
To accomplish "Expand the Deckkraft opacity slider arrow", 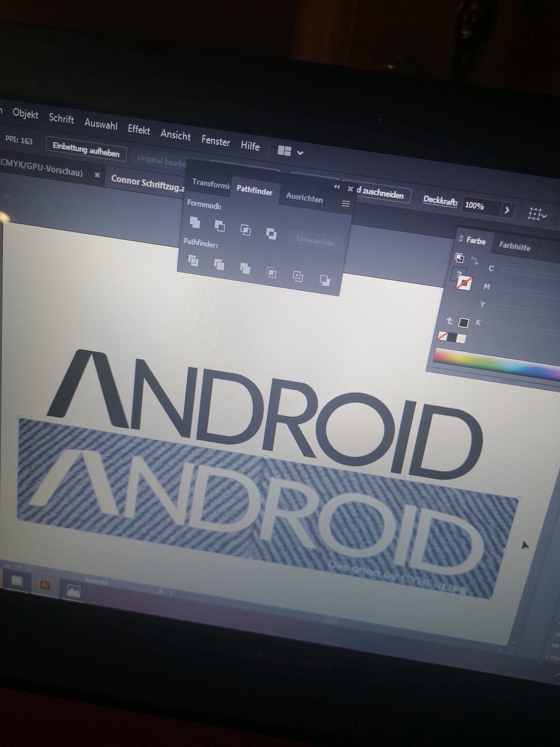I will (507, 210).
